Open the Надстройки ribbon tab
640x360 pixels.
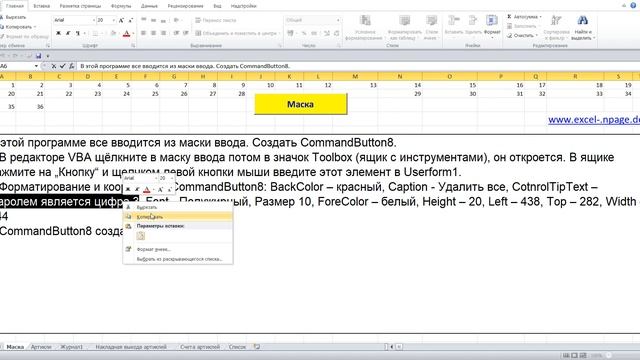click(x=243, y=6)
